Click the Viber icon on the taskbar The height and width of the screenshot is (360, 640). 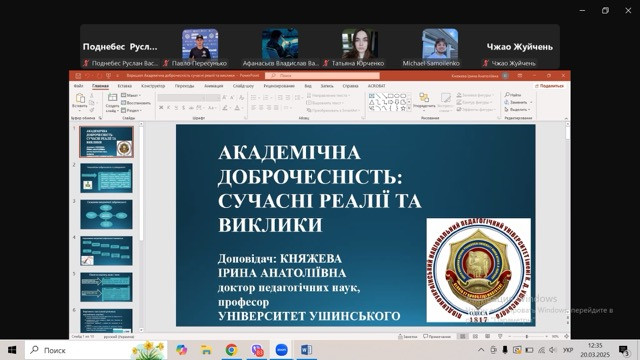[x=257, y=350]
